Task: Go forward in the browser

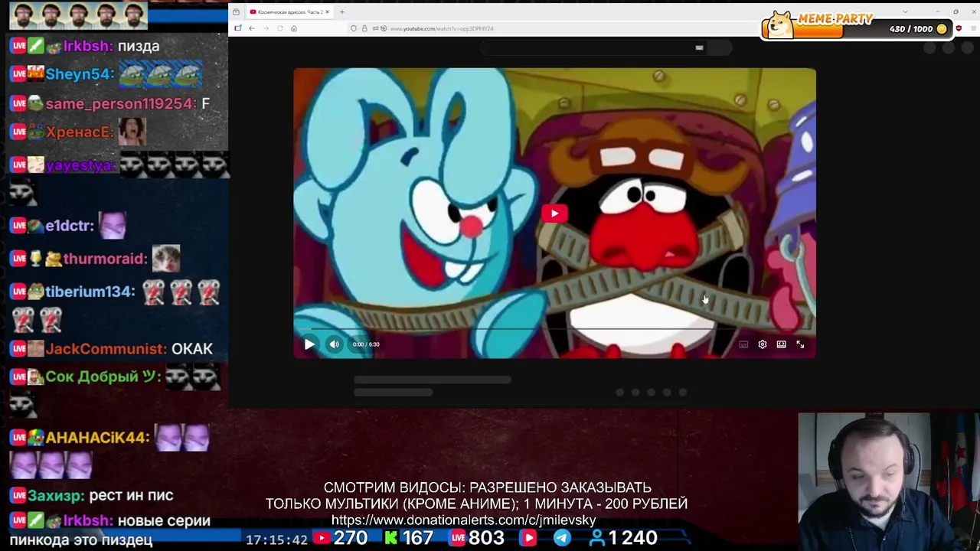Action: [x=266, y=28]
